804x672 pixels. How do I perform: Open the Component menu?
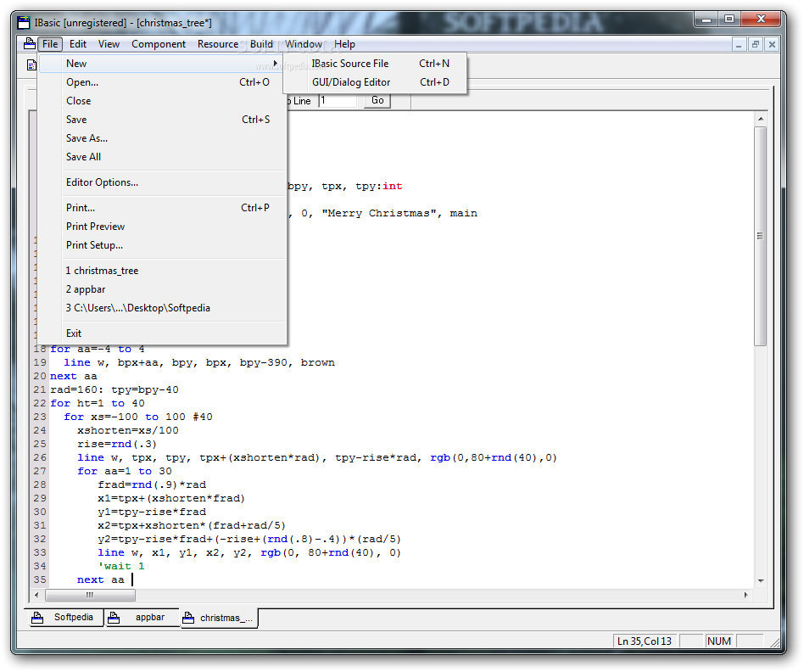(159, 44)
